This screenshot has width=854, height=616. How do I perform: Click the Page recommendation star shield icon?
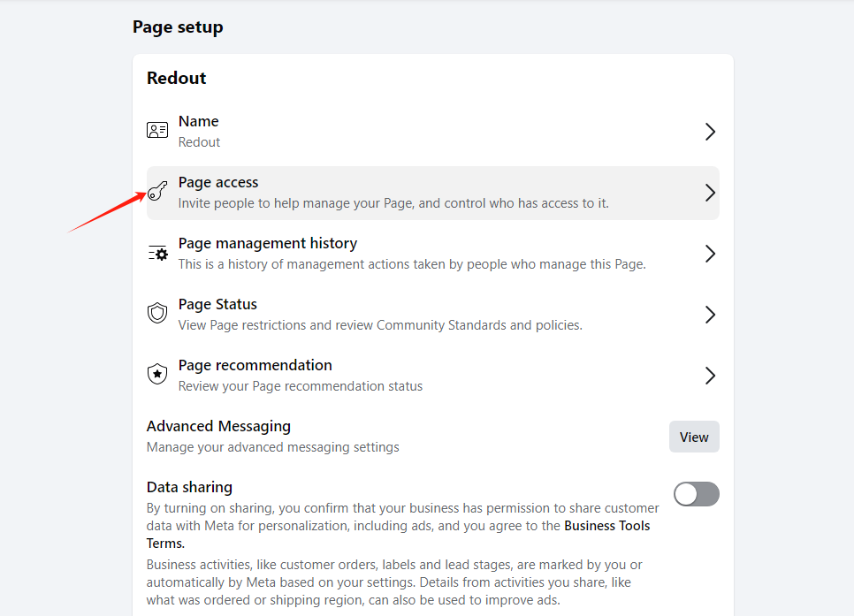[157, 375]
